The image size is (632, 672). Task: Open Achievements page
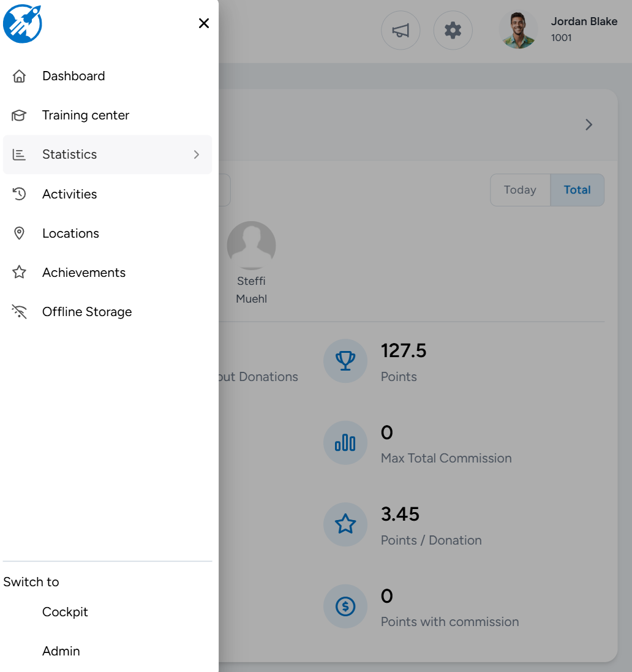pyautogui.click(x=107, y=273)
